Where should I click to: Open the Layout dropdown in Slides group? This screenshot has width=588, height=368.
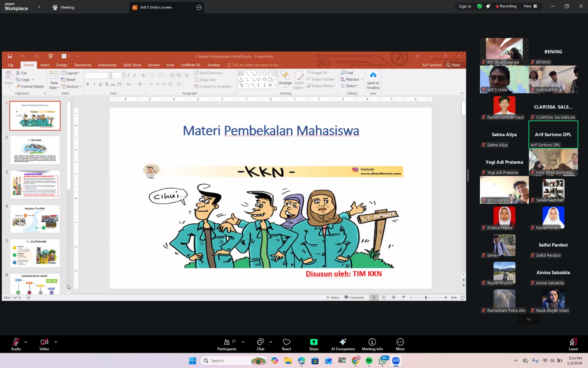click(71, 73)
